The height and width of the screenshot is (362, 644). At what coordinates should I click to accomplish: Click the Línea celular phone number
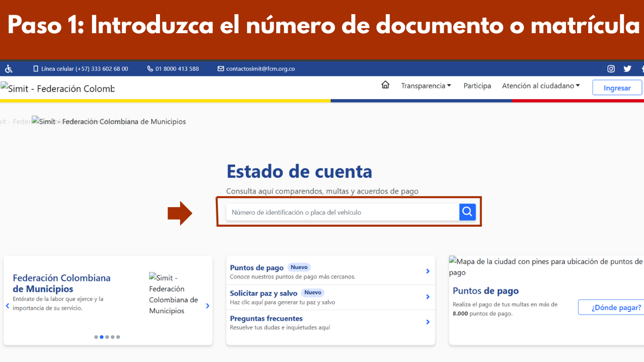85,69
